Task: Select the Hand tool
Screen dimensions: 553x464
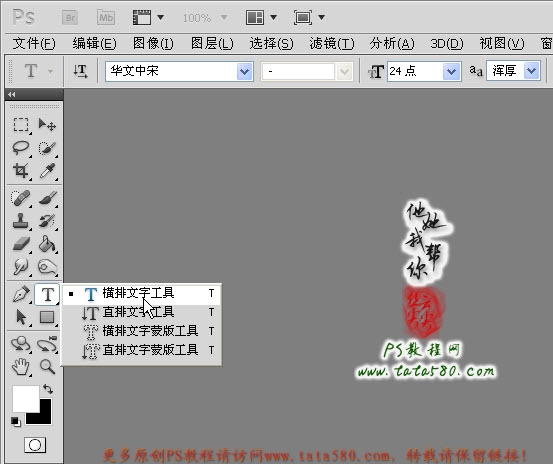Action: (x=20, y=367)
